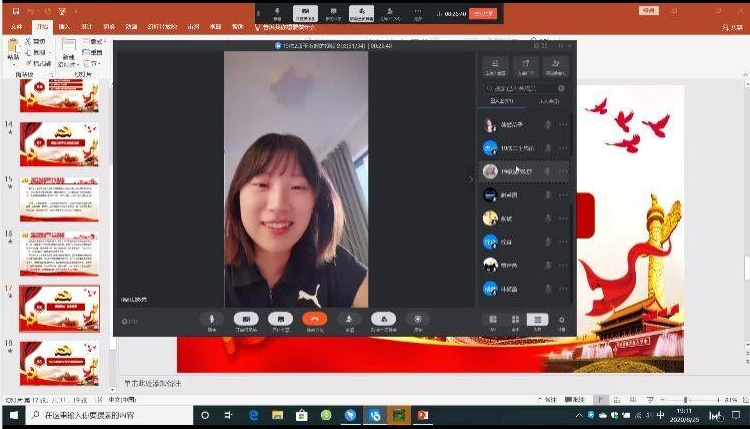
Task: Toggle microphone for fourth participant in list
Action: [547, 195]
